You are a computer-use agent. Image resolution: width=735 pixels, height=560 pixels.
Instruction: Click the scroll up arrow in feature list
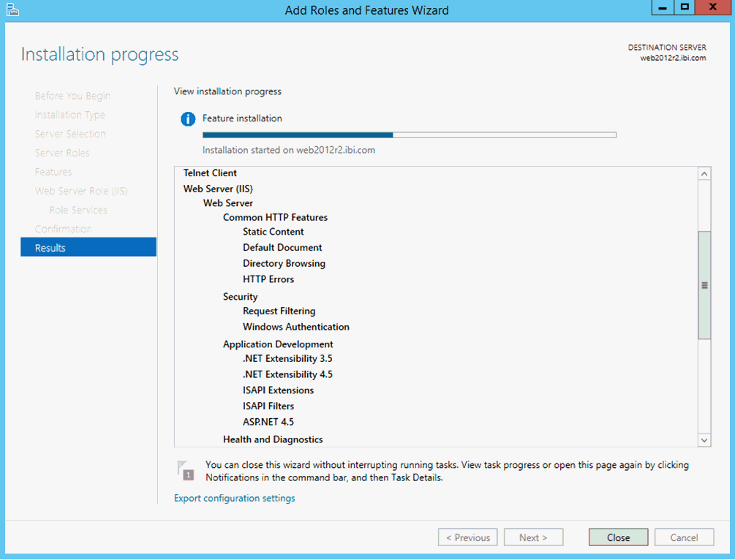(x=704, y=174)
